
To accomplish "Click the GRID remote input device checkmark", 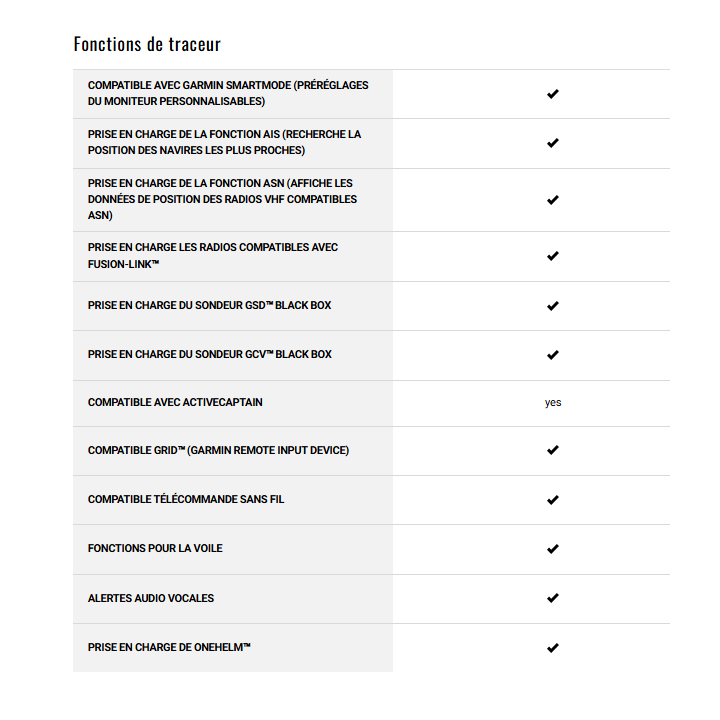I will pos(552,451).
